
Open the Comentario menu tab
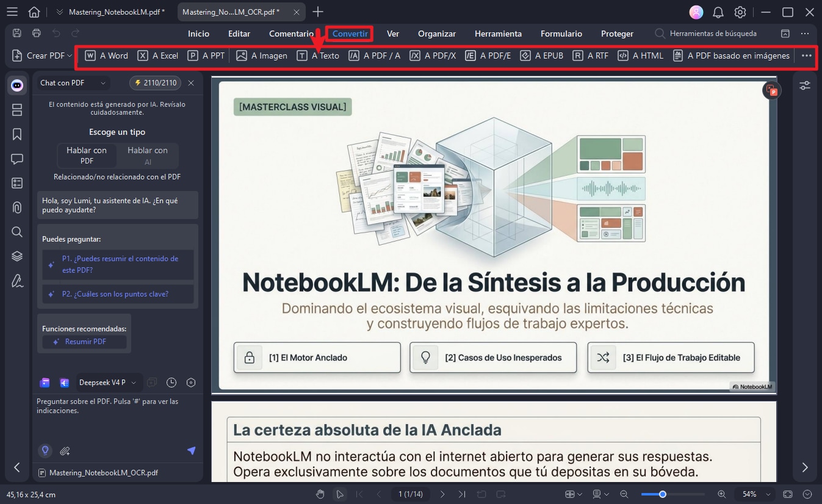pyautogui.click(x=292, y=34)
